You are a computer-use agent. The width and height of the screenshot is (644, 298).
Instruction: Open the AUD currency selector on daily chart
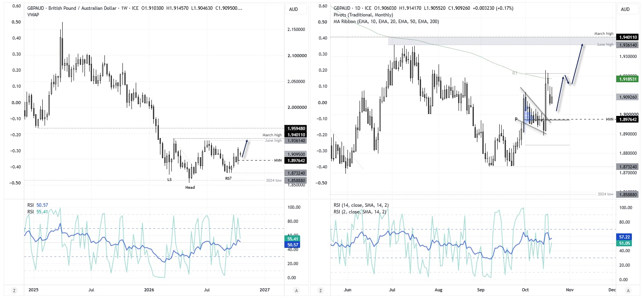pos(625,9)
